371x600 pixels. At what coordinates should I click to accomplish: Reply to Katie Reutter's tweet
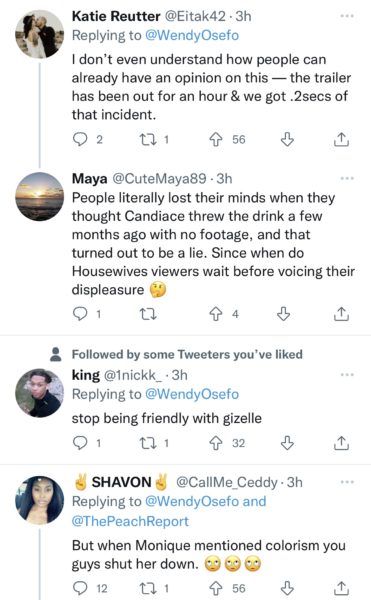click(80, 140)
